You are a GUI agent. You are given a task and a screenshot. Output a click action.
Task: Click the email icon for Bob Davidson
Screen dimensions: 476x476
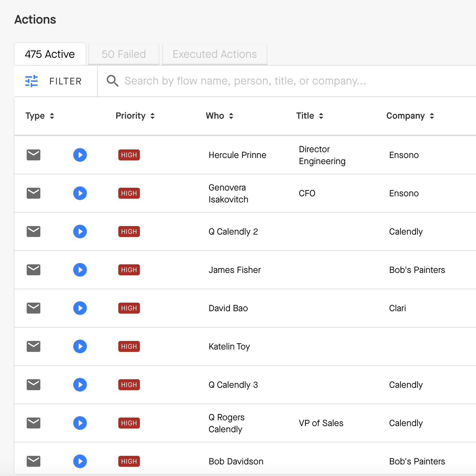[x=34, y=461]
